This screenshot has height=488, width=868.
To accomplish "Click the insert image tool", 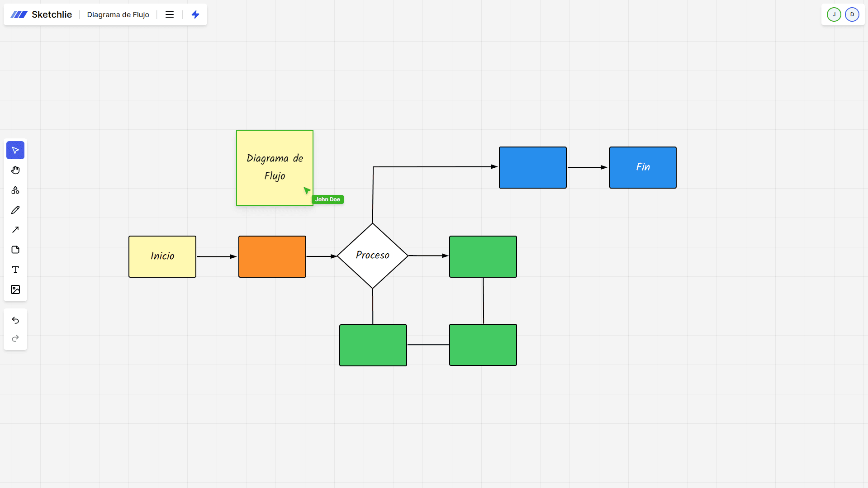I will coord(15,289).
